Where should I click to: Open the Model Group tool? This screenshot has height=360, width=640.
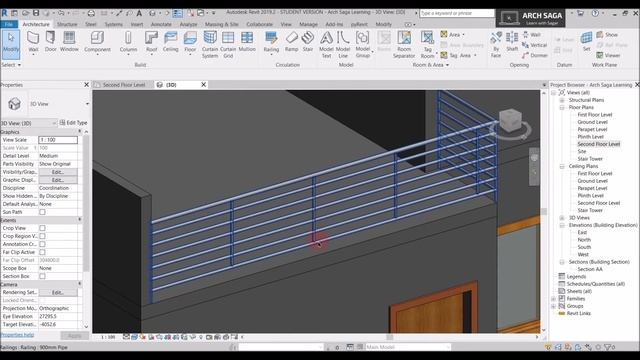362,44
